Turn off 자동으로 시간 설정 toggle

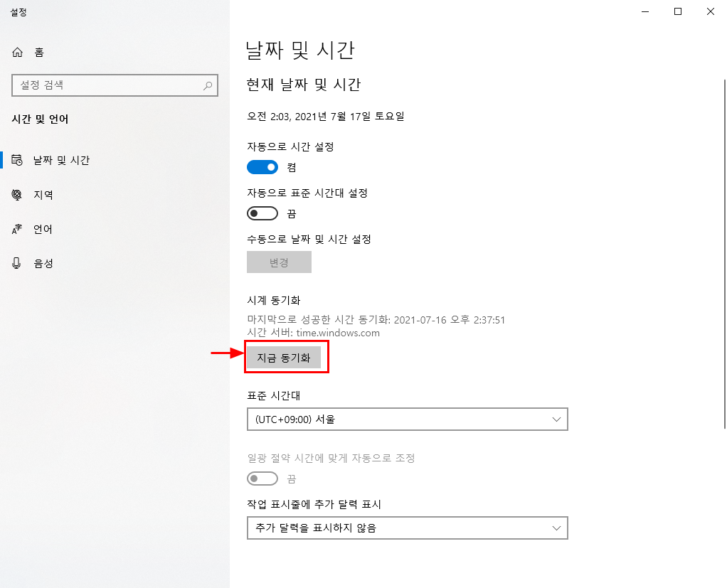[262, 167]
